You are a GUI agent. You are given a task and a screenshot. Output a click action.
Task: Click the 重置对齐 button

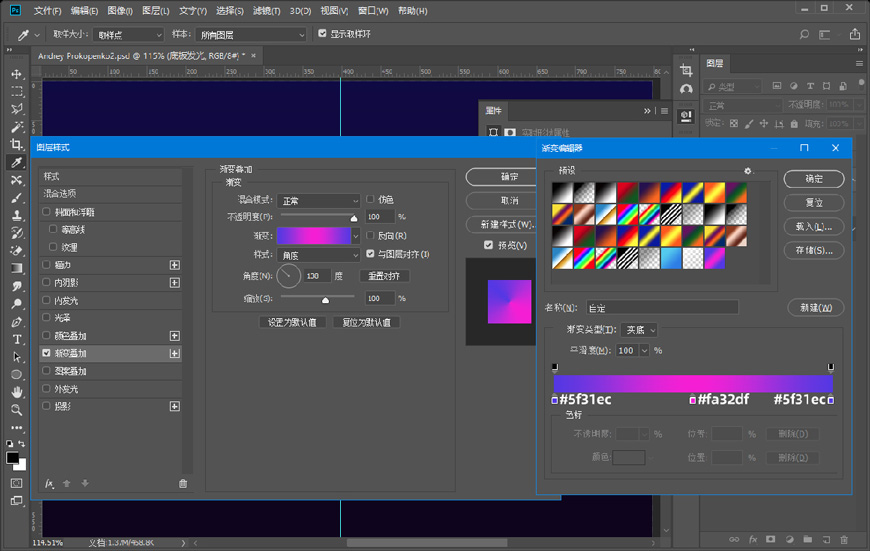(x=385, y=276)
